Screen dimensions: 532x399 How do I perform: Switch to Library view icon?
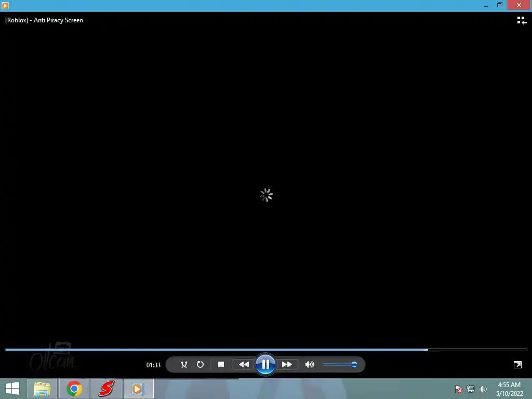pos(522,20)
